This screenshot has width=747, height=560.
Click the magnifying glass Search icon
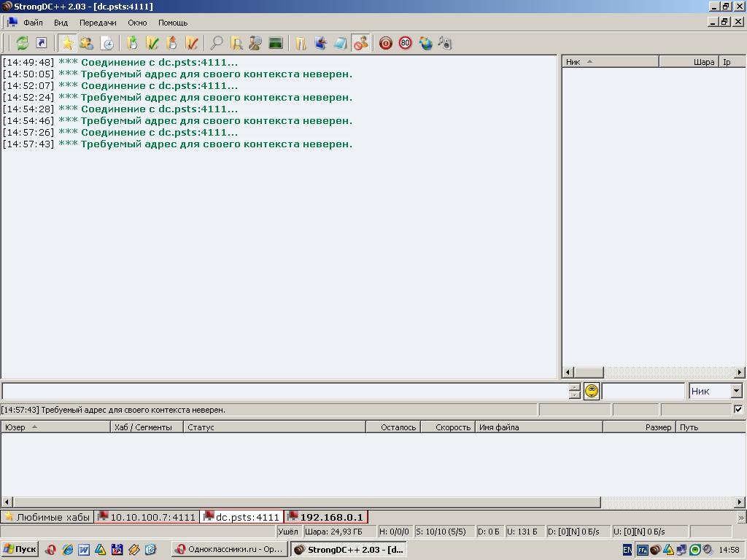pos(217,43)
